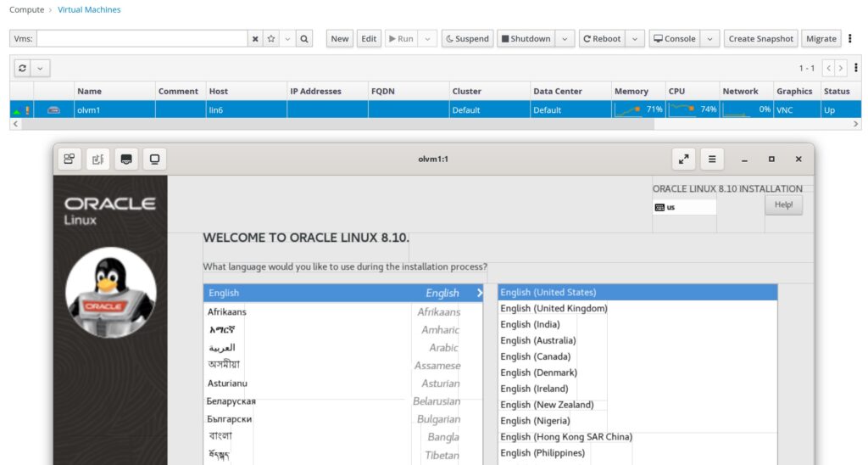Select Afrikaans in the language list
868x465 pixels.
tap(343, 311)
